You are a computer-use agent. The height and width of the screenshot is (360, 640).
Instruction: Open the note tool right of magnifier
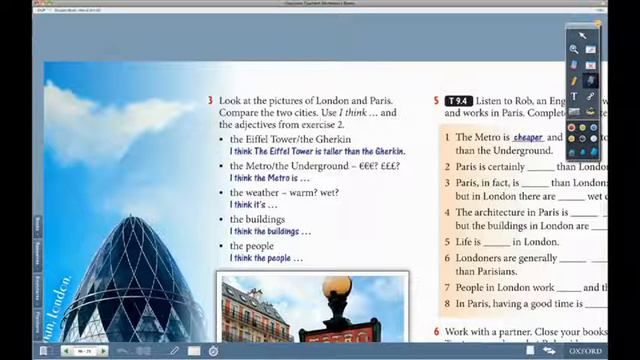(590, 49)
